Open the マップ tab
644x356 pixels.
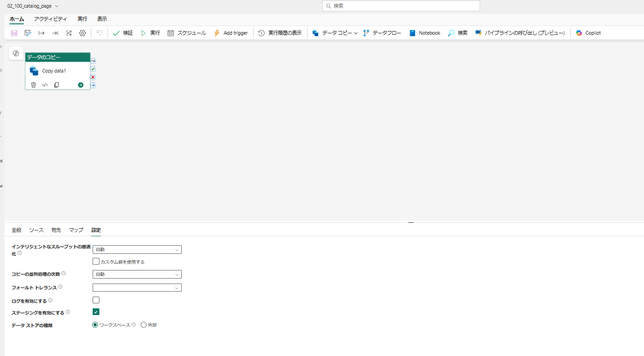coord(76,230)
